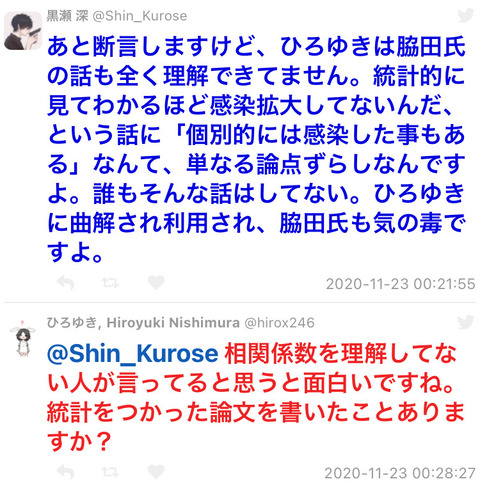Image resolution: width=480 pixels, height=486 pixels.
Task: Open Shin_Kurose's profile avatar
Action: click(23, 31)
